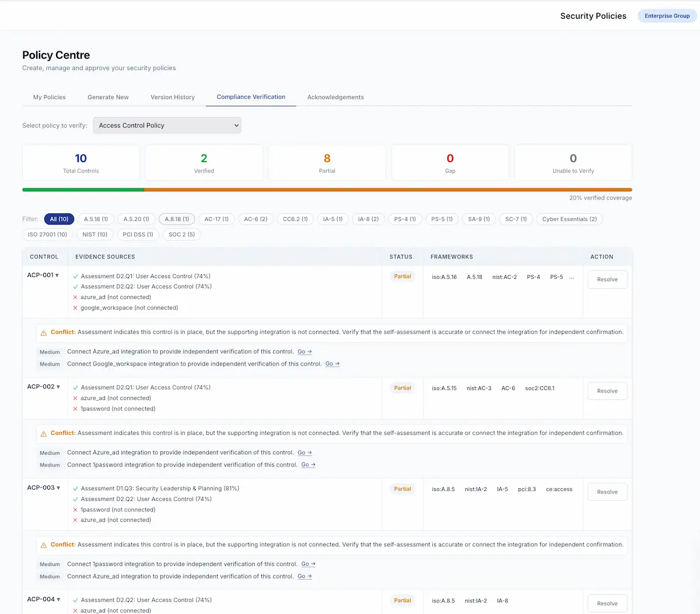Click the Total Controls stat card

tap(80, 162)
